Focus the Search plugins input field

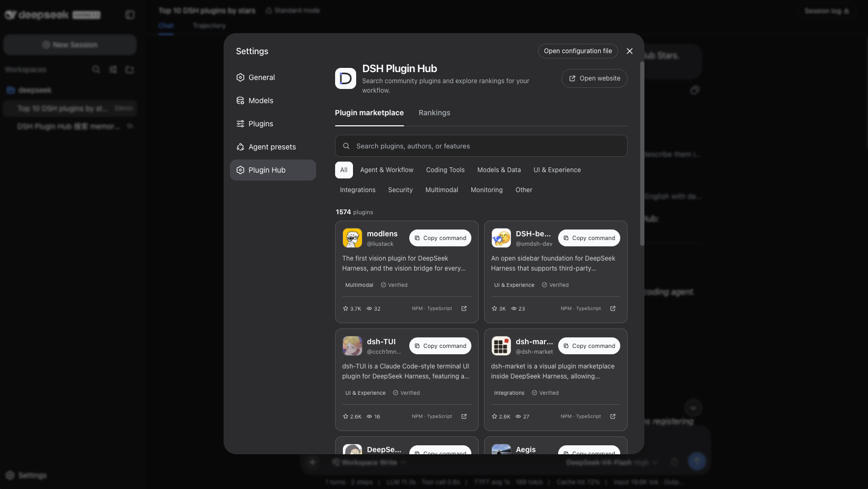(481, 146)
